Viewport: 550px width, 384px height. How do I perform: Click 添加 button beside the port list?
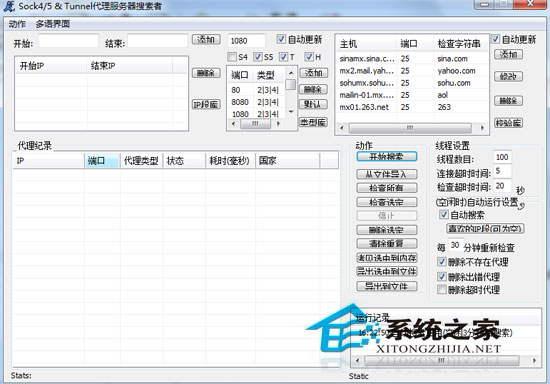[314, 73]
